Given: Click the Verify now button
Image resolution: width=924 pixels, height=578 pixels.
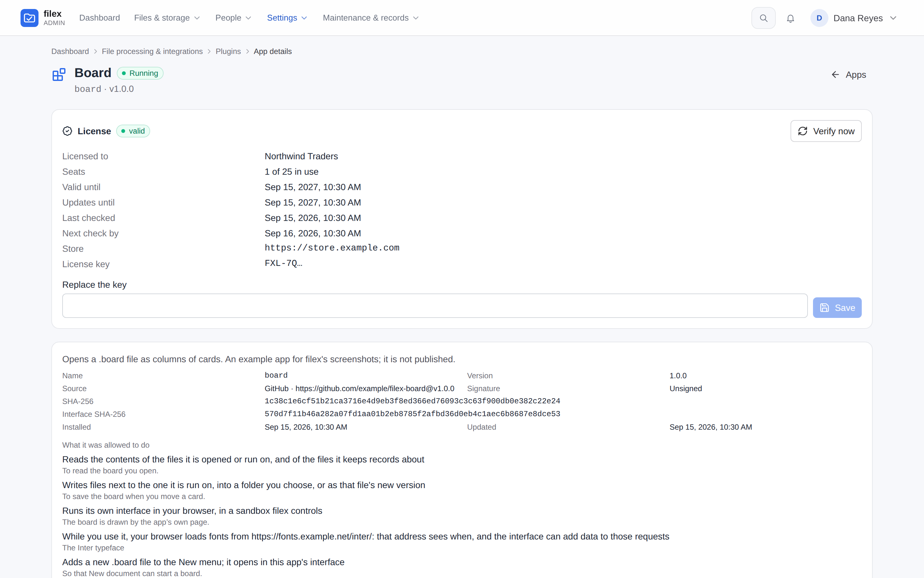Looking at the screenshot, I should tap(826, 131).
